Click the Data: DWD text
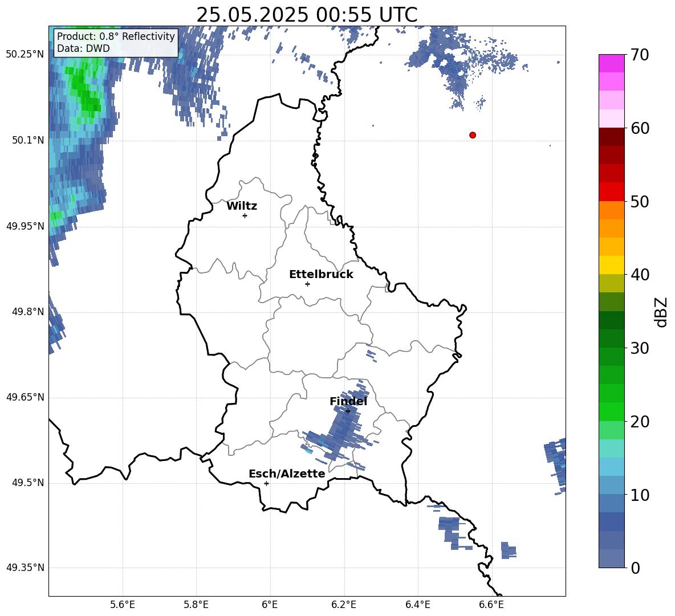This screenshot has width=675, height=616. click(83, 48)
